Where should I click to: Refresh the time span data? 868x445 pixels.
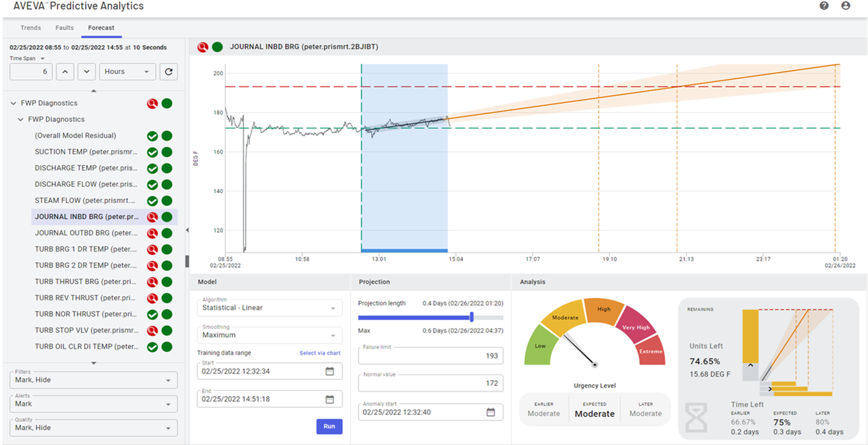point(169,71)
